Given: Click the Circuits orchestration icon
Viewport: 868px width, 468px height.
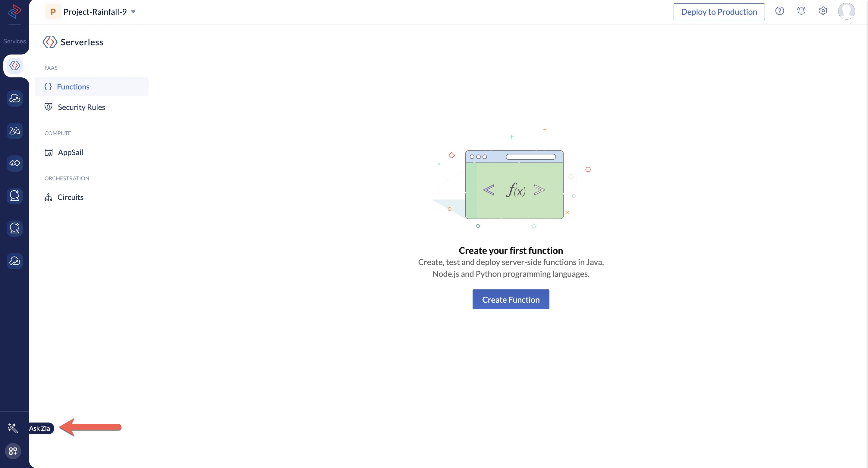Looking at the screenshot, I should tap(49, 197).
